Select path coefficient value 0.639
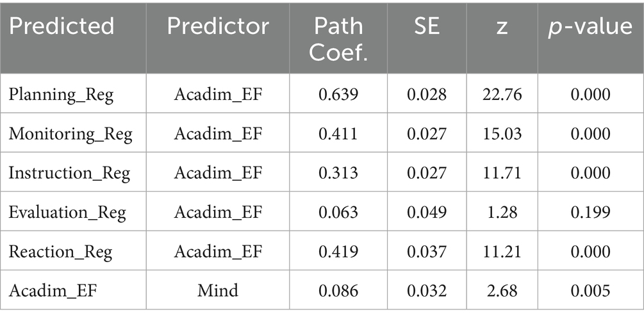 (x=339, y=95)
